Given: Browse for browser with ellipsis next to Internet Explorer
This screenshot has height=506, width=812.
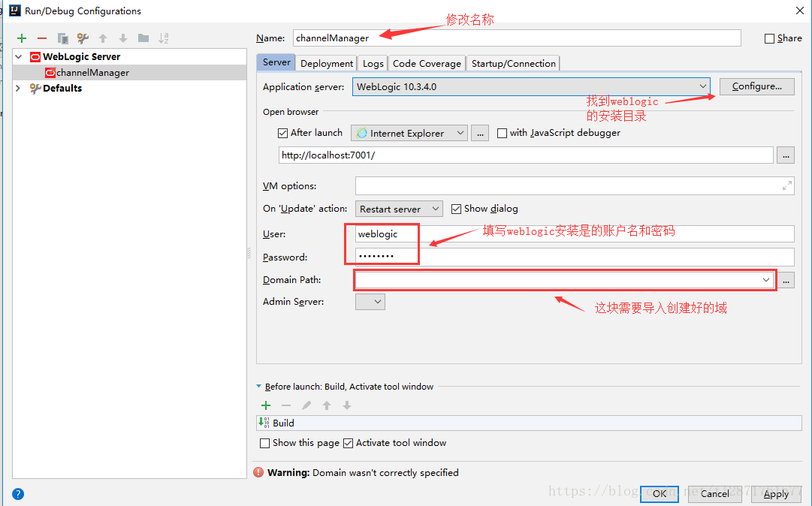Looking at the screenshot, I should coord(480,133).
